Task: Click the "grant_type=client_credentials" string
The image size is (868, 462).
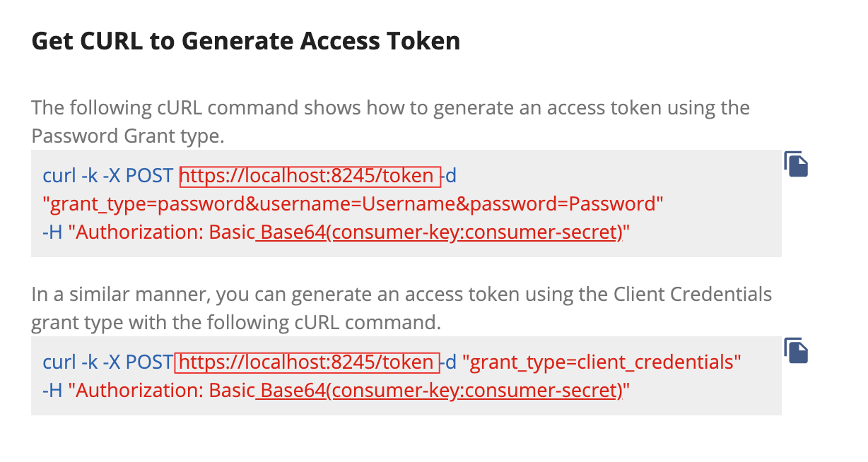Action: (x=601, y=362)
